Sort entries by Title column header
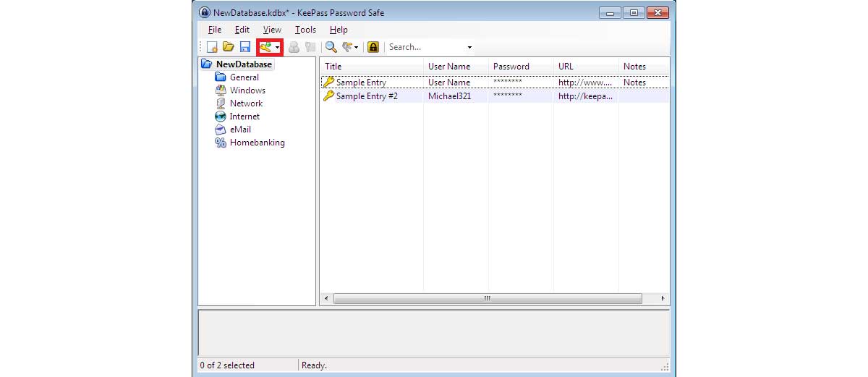This screenshot has width=868, height=377. [x=372, y=67]
